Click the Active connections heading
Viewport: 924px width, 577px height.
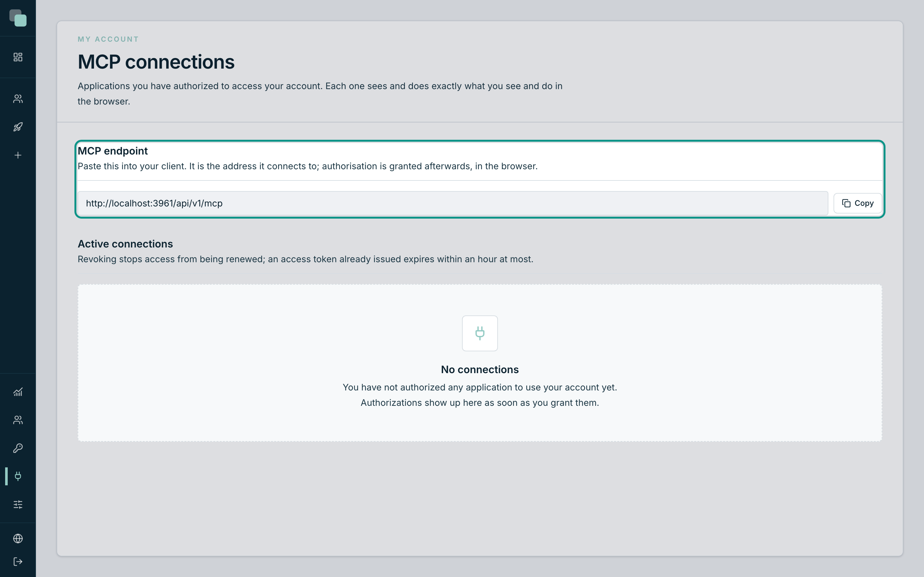(x=125, y=244)
